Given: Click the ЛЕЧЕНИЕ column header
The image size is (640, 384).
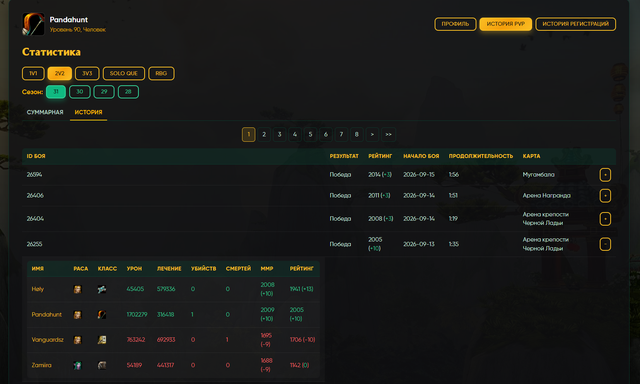Looking at the screenshot, I should pyautogui.click(x=169, y=269).
